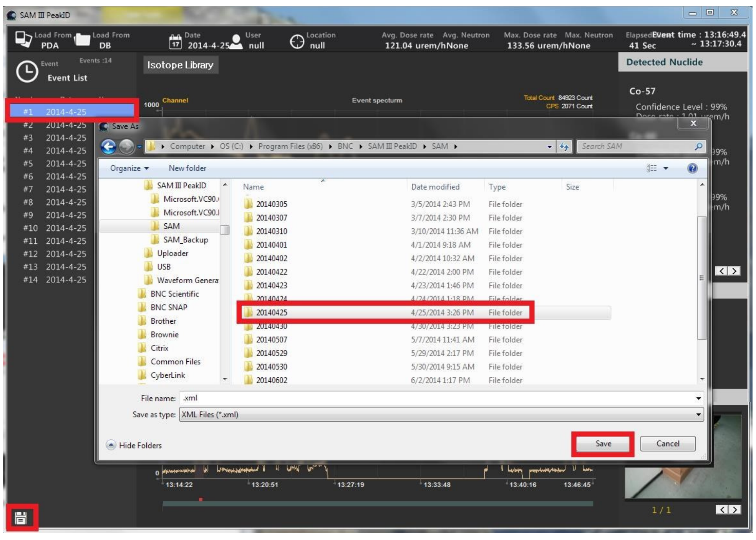Click the folder tree scrollbar thumb
Screen dimensions: 756x540
click(x=225, y=230)
